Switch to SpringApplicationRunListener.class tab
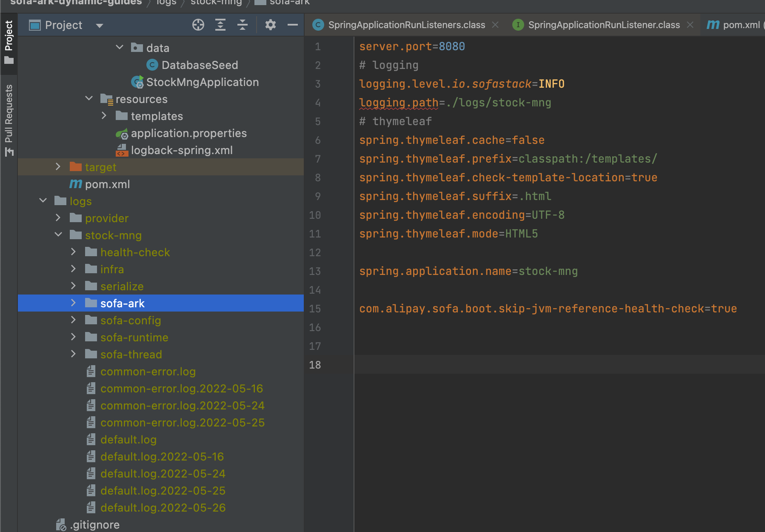Viewport: 765px width, 532px height. coord(604,25)
